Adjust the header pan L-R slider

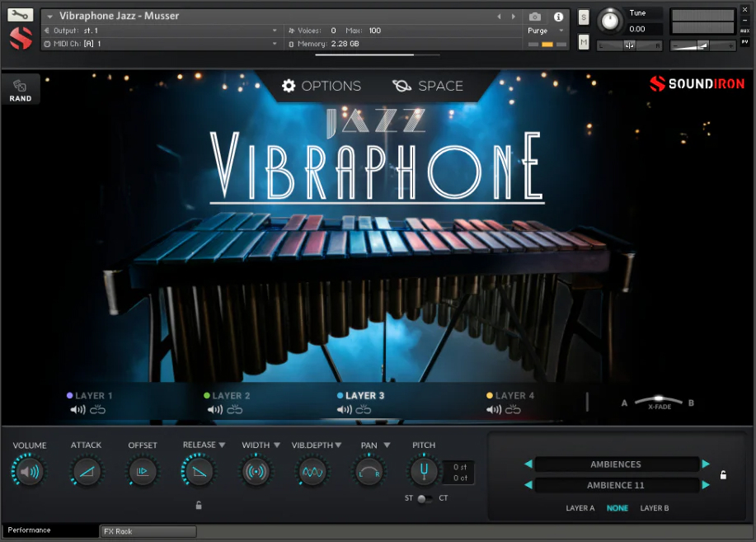[x=629, y=45]
